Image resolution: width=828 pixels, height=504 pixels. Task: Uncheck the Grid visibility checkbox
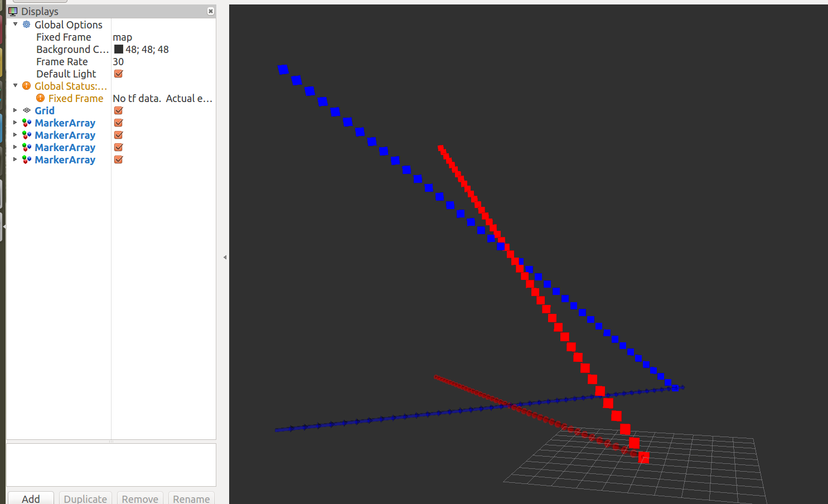[x=118, y=110]
